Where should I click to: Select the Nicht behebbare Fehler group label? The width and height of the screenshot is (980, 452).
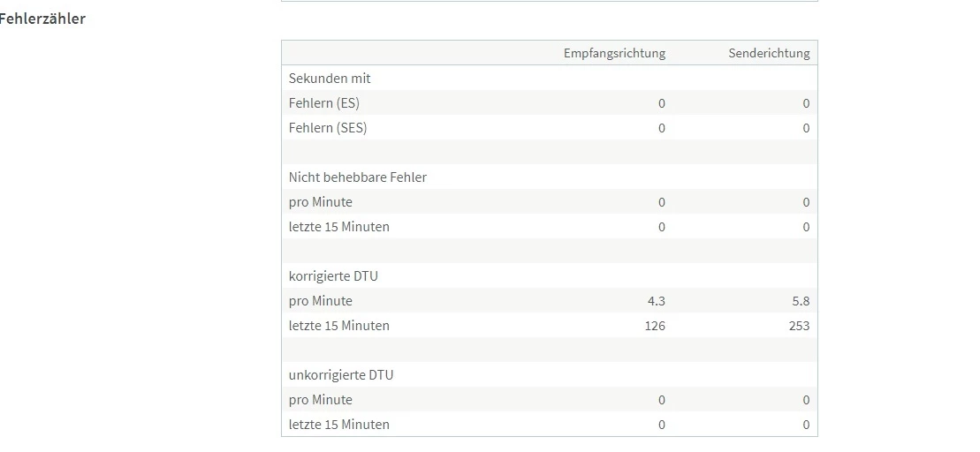[358, 177]
